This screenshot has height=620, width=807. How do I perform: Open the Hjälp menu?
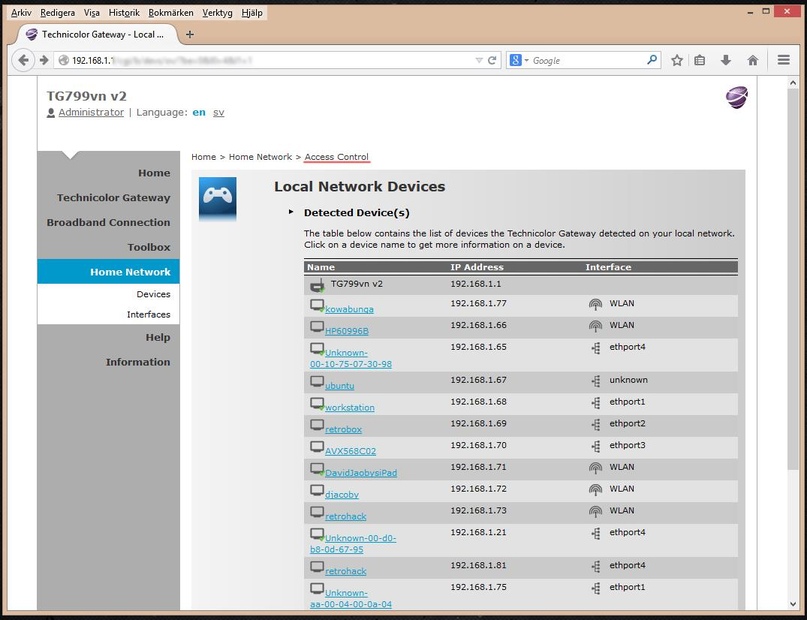252,12
